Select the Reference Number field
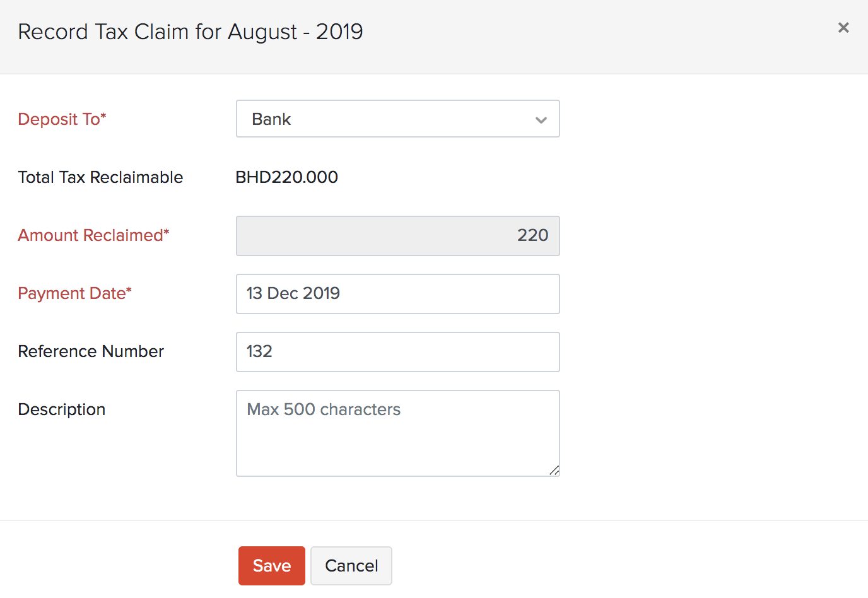Screen dimensions: 868x598 click(397, 351)
